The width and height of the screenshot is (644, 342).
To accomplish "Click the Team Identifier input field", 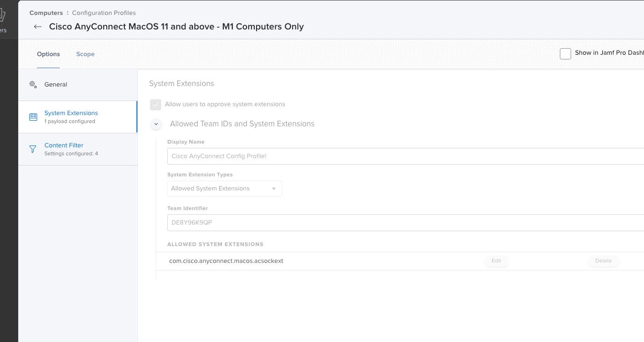I will pyautogui.click(x=406, y=223).
